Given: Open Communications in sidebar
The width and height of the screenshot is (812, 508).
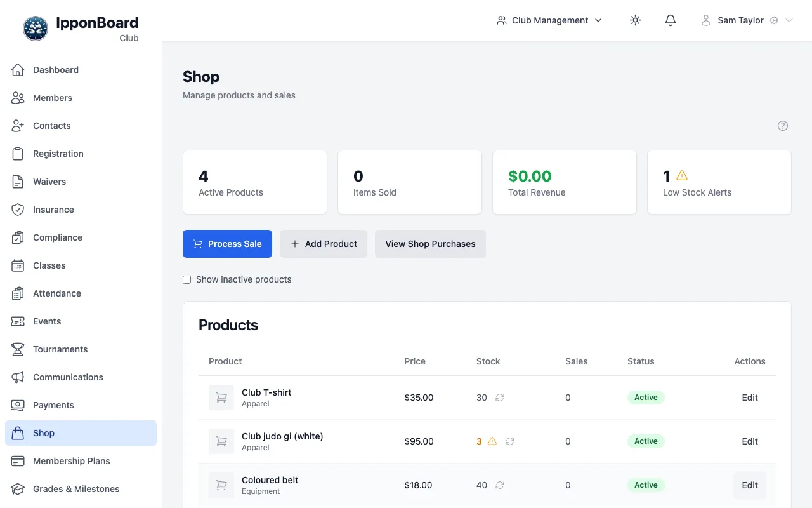Looking at the screenshot, I should pos(81,377).
